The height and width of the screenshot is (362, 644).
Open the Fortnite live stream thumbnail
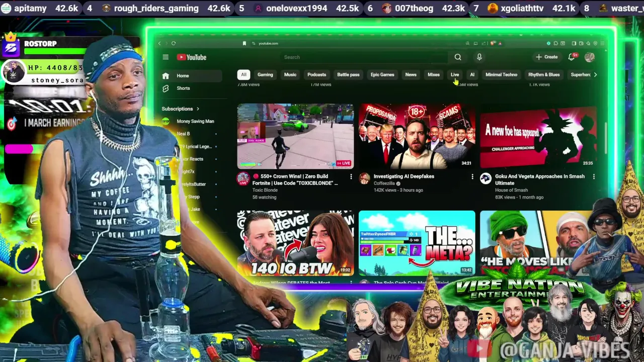click(x=295, y=136)
